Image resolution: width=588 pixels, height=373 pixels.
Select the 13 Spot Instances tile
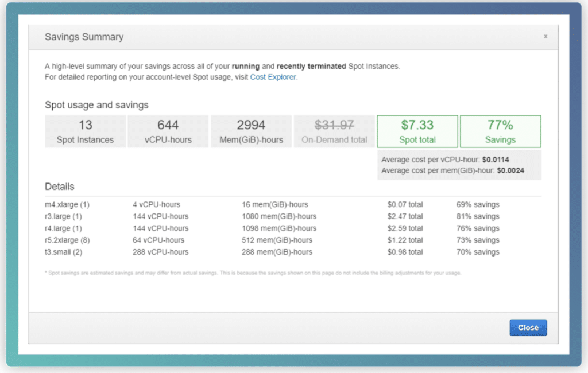coord(85,131)
